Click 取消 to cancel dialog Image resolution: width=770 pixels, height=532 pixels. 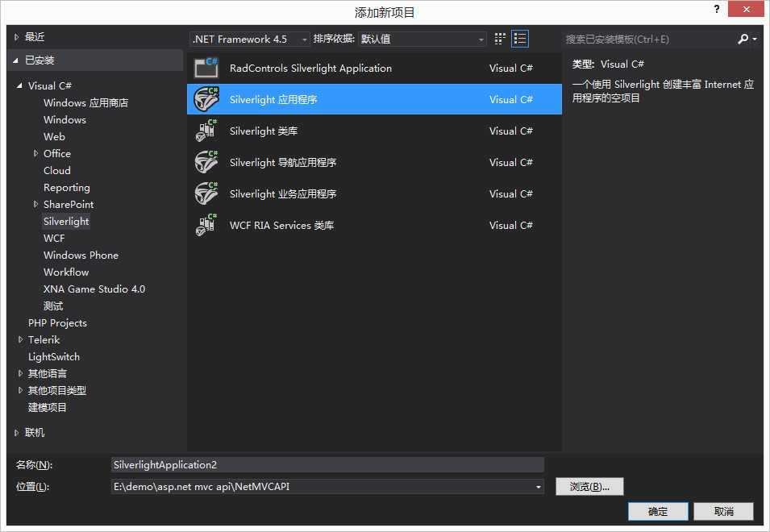click(723, 511)
